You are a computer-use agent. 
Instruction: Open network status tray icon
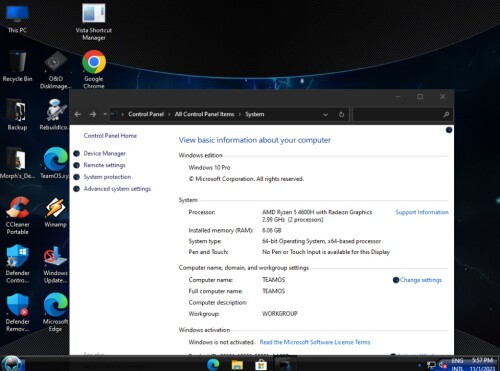[x=431, y=365]
